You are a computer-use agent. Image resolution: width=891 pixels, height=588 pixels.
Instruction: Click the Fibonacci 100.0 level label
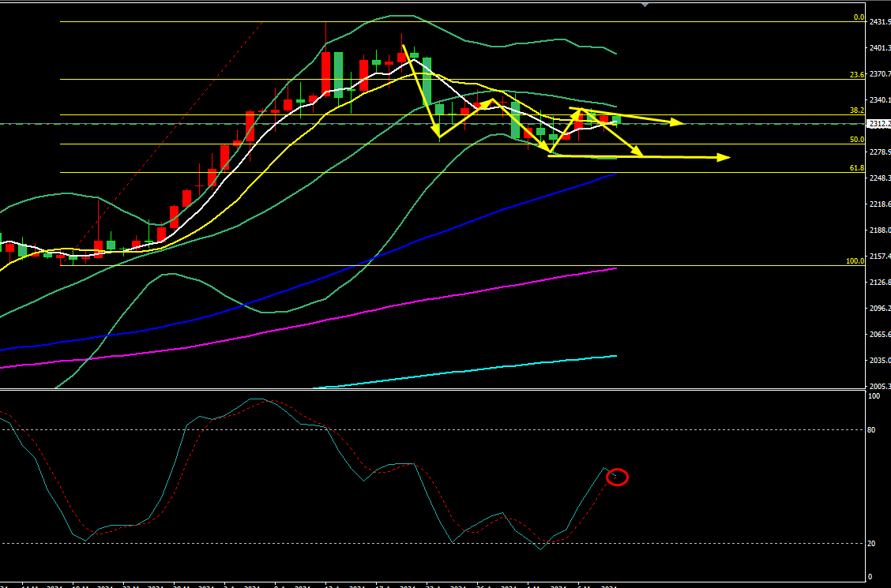click(x=855, y=262)
